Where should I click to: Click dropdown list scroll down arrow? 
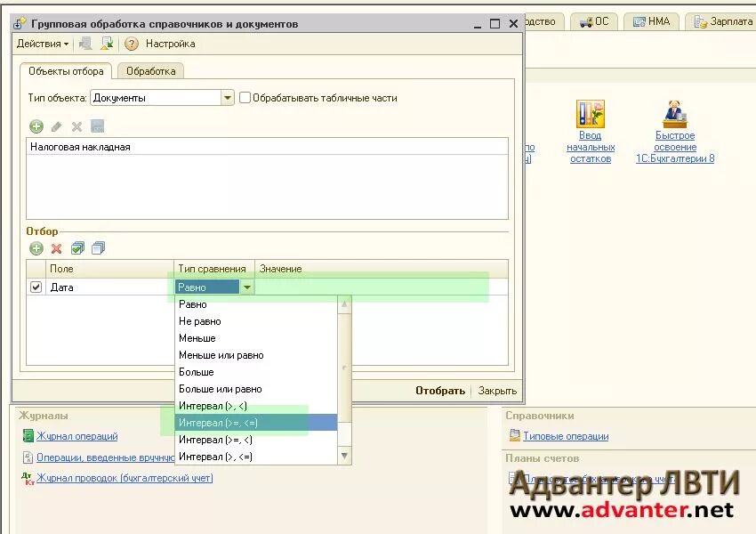click(x=344, y=456)
